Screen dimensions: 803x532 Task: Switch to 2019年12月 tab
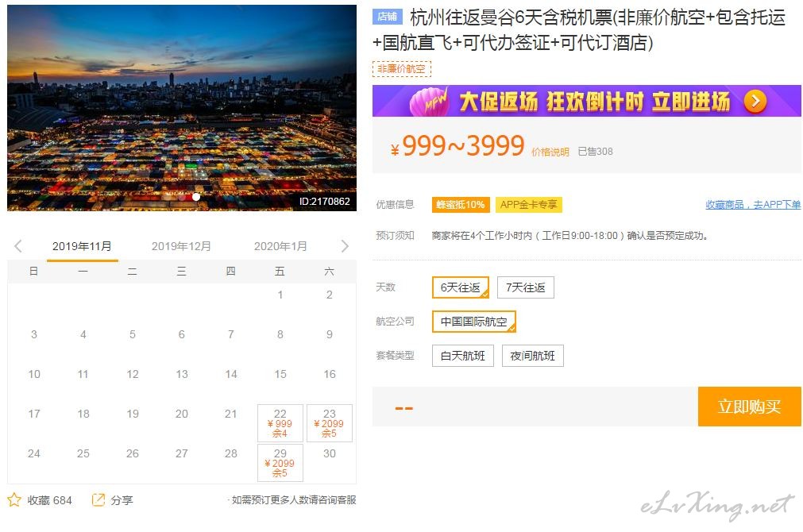[x=181, y=246]
